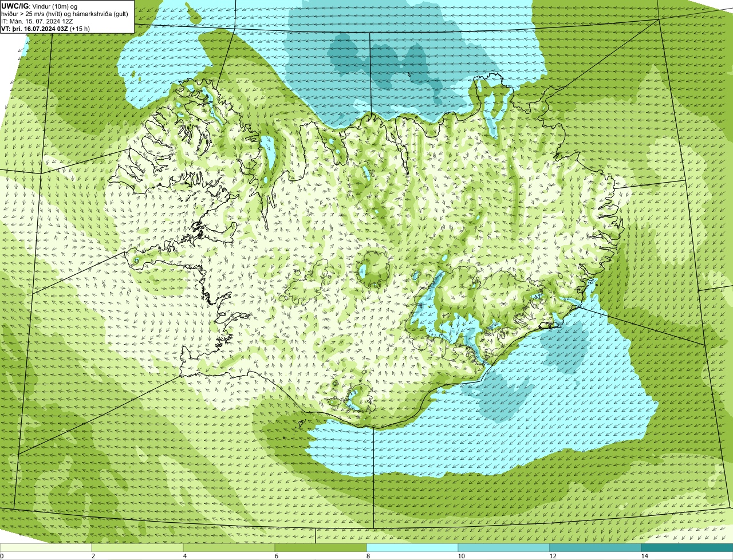Click the 2–4 m/s light green legend swatch

click(138, 548)
